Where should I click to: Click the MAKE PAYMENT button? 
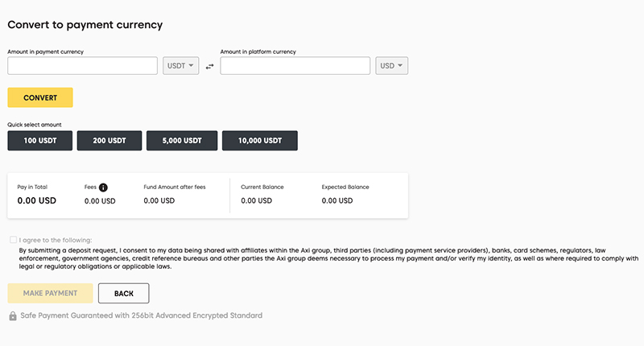pos(50,294)
